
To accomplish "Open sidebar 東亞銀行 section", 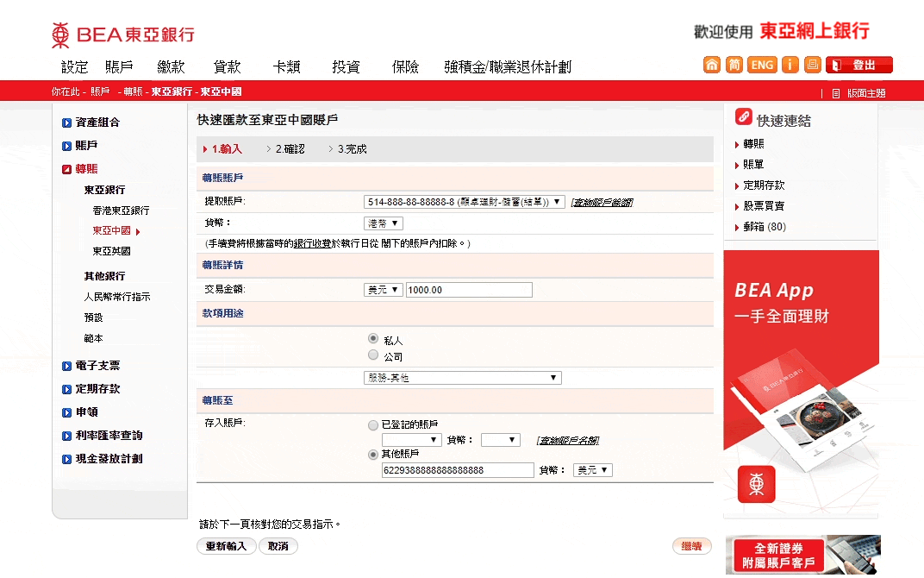I will point(104,190).
